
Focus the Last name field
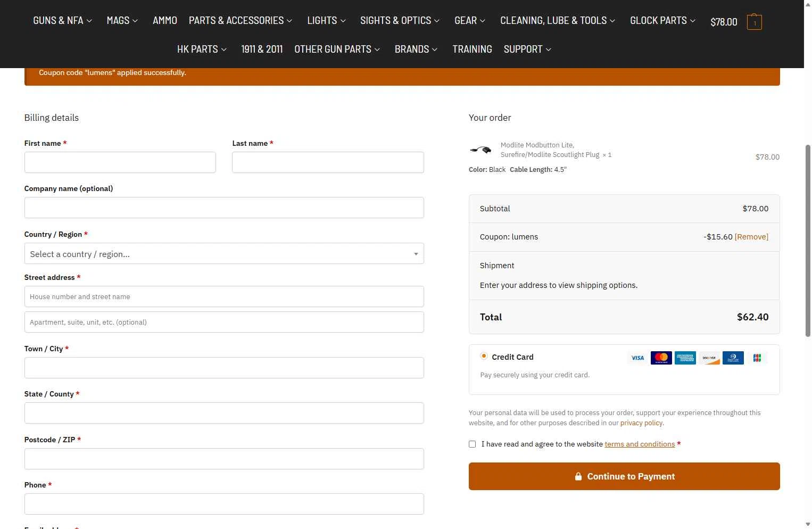click(x=328, y=162)
